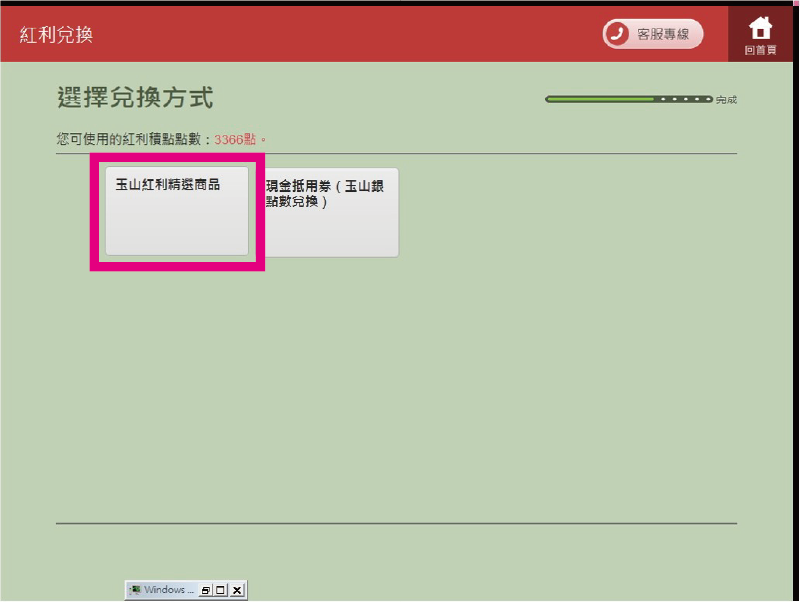Click the 3366點 points value
Viewport: 800px width, 602px height.
235,139
